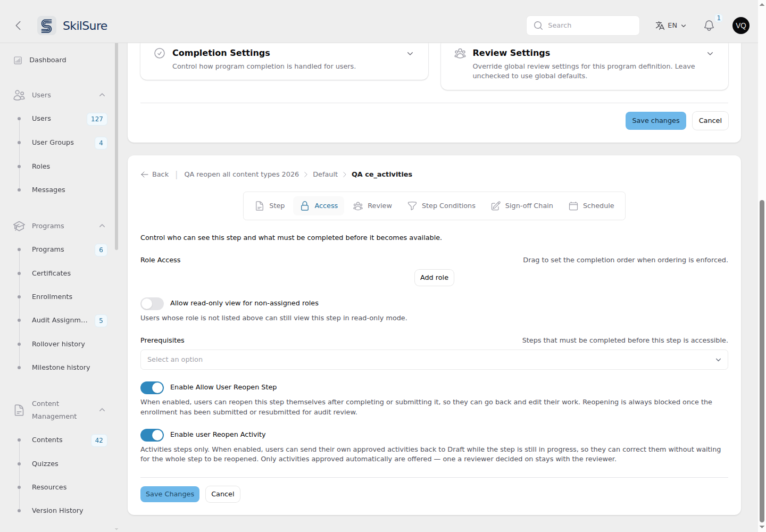Select the Access tab

pyautogui.click(x=319, y=206)
